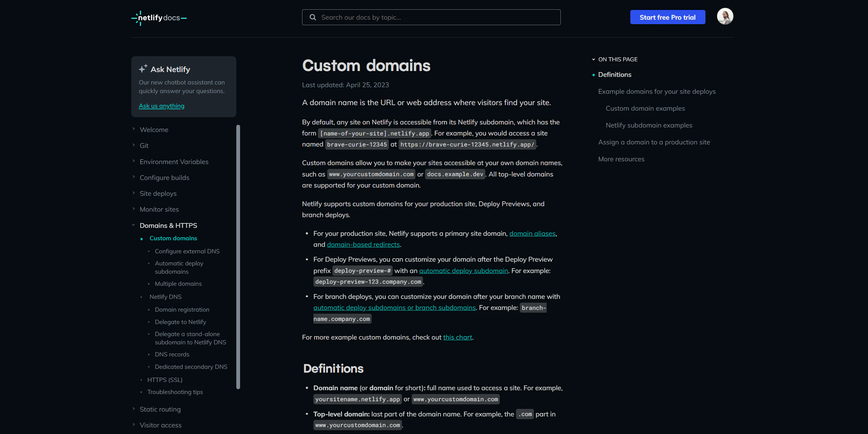Open the user profile avatar
Viewport: 868px width, 434px height.
click(x=725, y=16)
